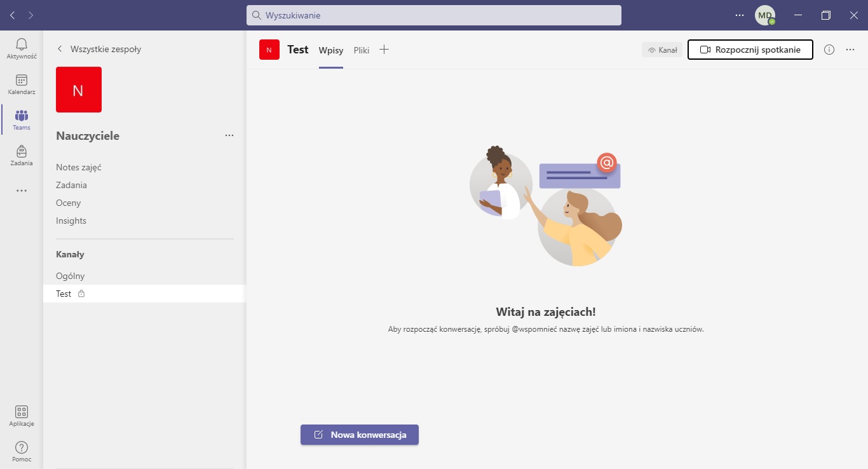Click the Nowa konwersacja button
868x469 pixels.
point(360,435)
